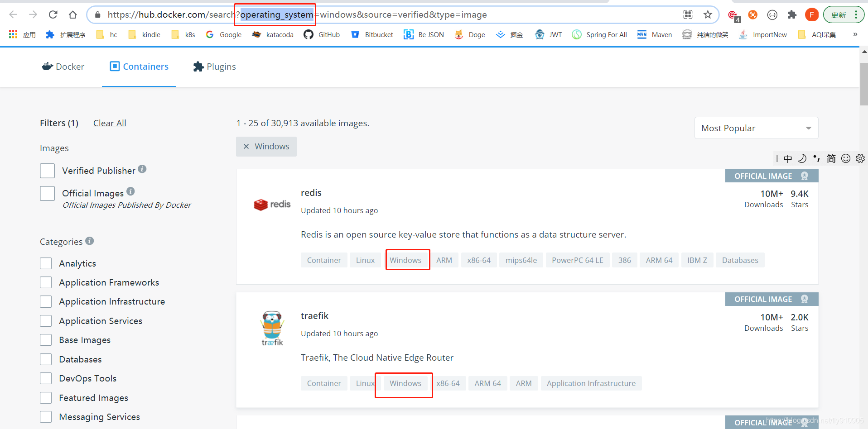Check the Databases category checkbox
This screenshot has width=868, height=429.
[x=46, y=359]
